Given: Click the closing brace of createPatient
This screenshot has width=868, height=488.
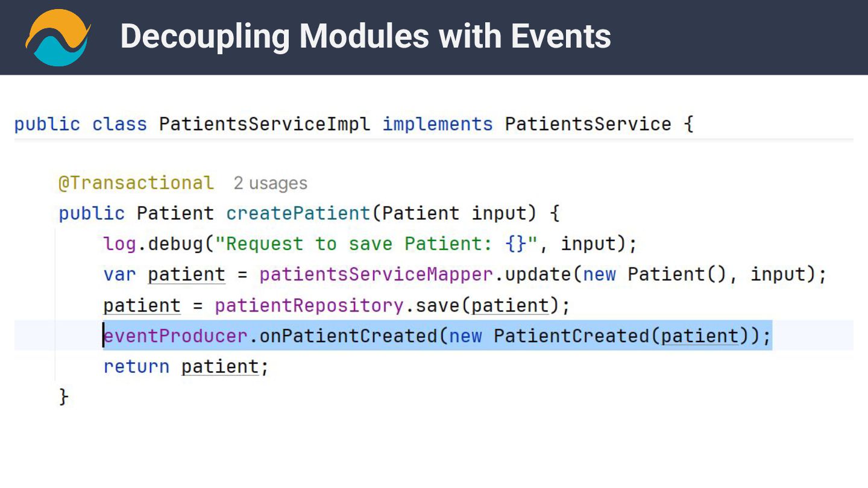Looking at the screenshot, I should click(63, 397).
